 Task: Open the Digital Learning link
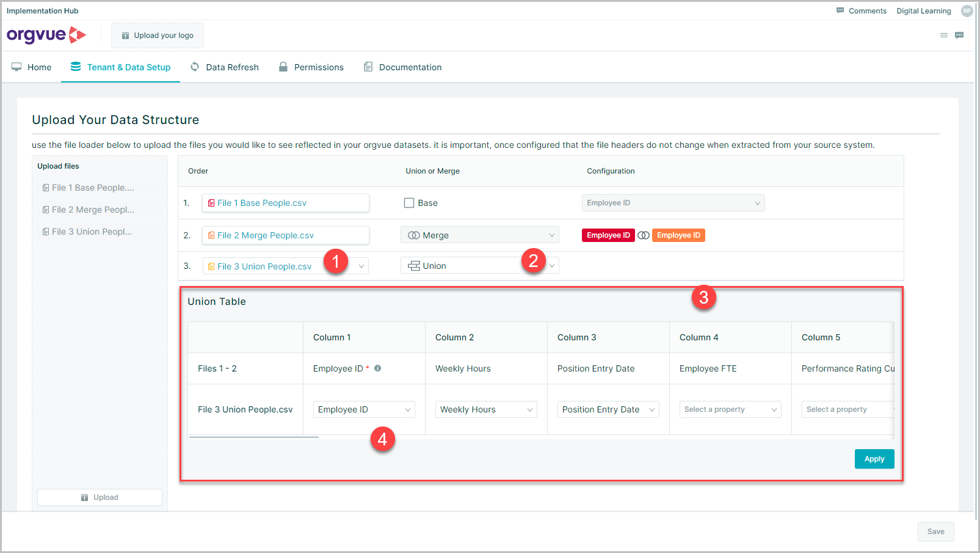[x=923, y=11]
